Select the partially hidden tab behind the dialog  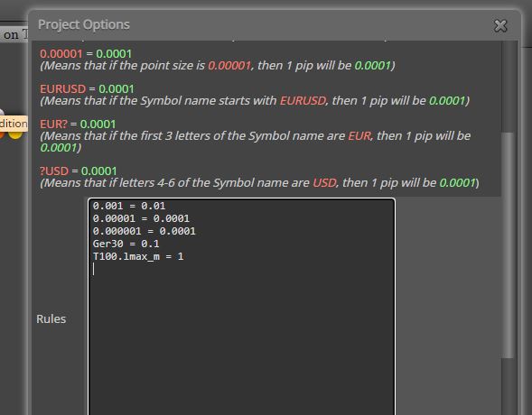pos(14,34)
